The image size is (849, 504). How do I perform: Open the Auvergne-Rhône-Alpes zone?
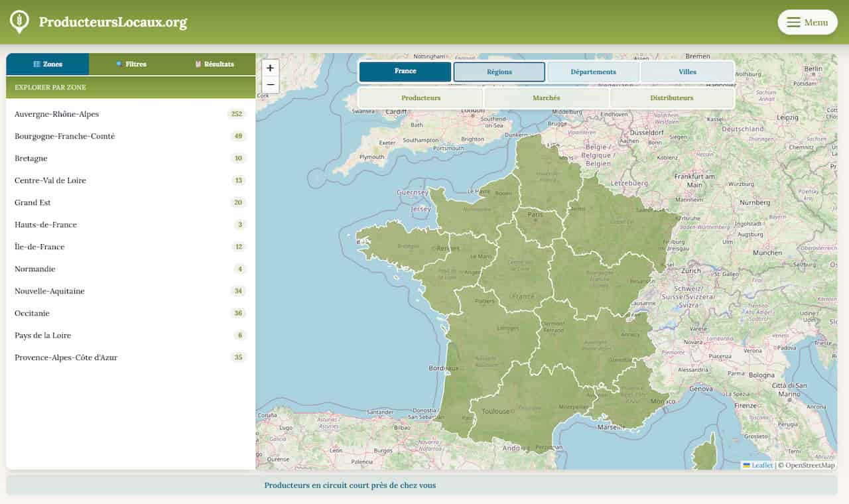(131, 114)
